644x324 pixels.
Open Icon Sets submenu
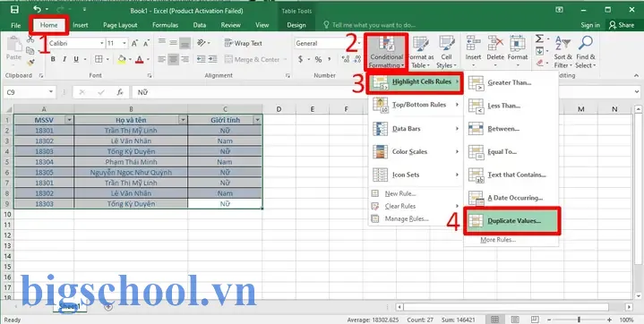tap(416, 175)
